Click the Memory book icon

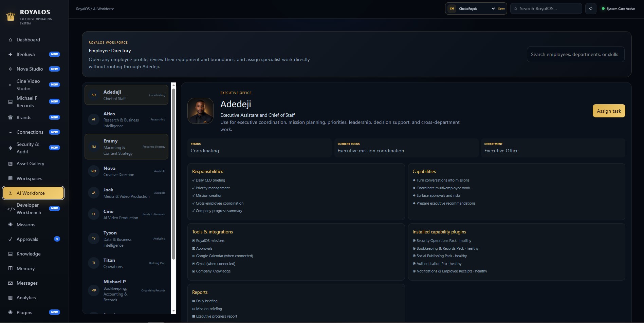10,268
